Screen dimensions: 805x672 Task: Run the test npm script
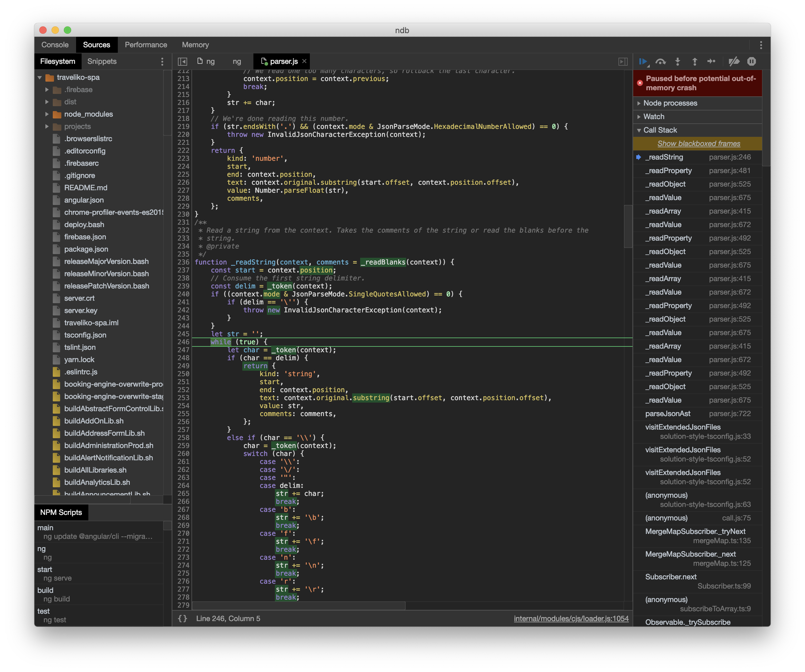point(99,615)
